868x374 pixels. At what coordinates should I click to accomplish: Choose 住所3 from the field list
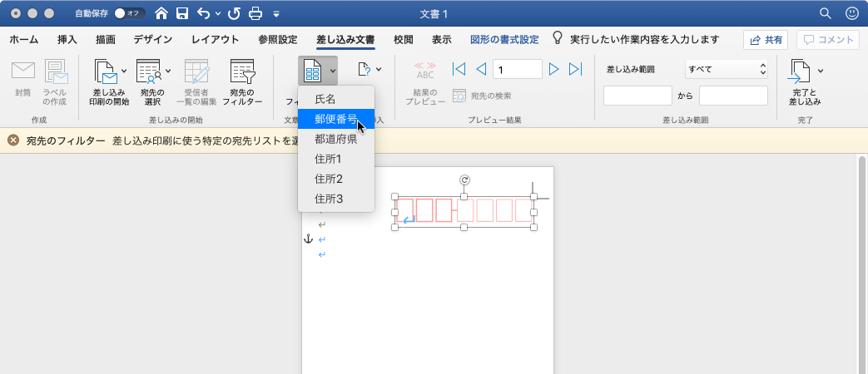pos(336,199)
